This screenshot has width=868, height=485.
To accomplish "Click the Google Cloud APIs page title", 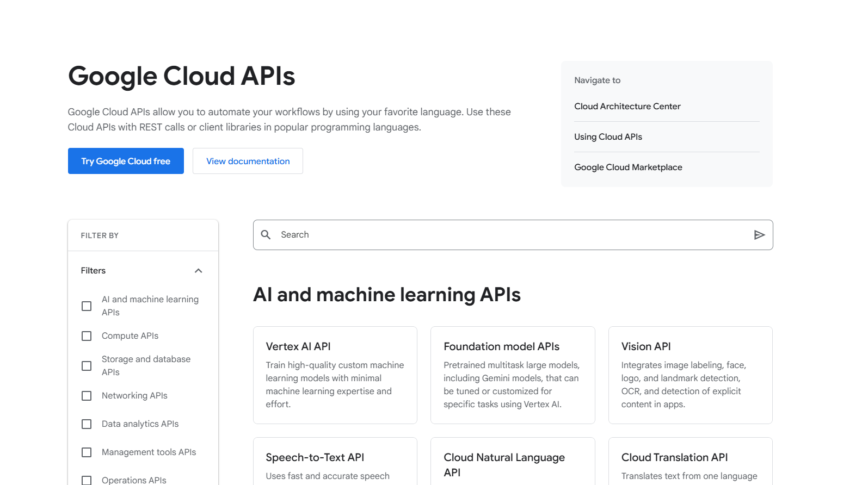I will pyautogui.click(x=181, y=76).
